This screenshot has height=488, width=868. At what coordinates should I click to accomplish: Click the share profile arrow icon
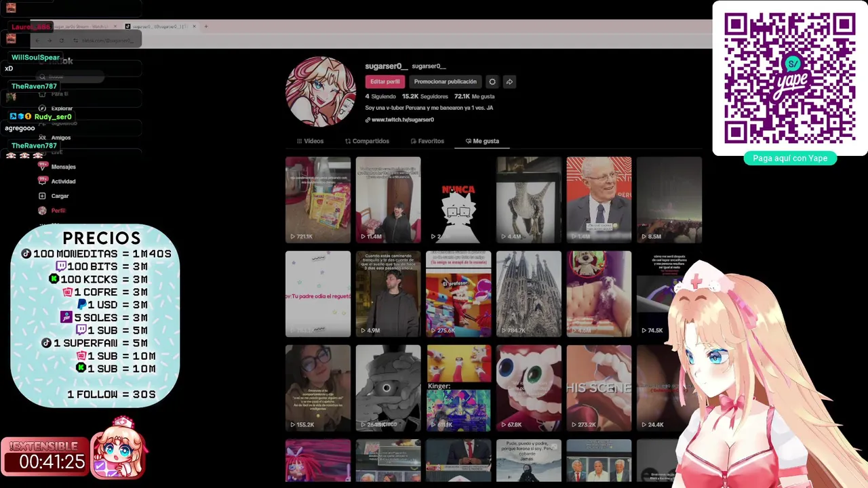pos(509,81)
